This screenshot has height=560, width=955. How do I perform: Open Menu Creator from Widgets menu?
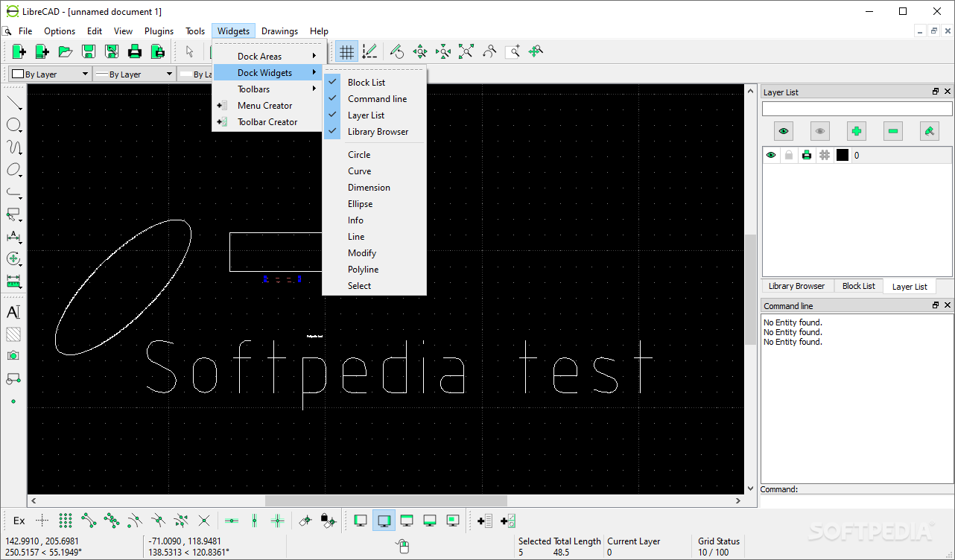pyautogui.click(x=268, y=106)
